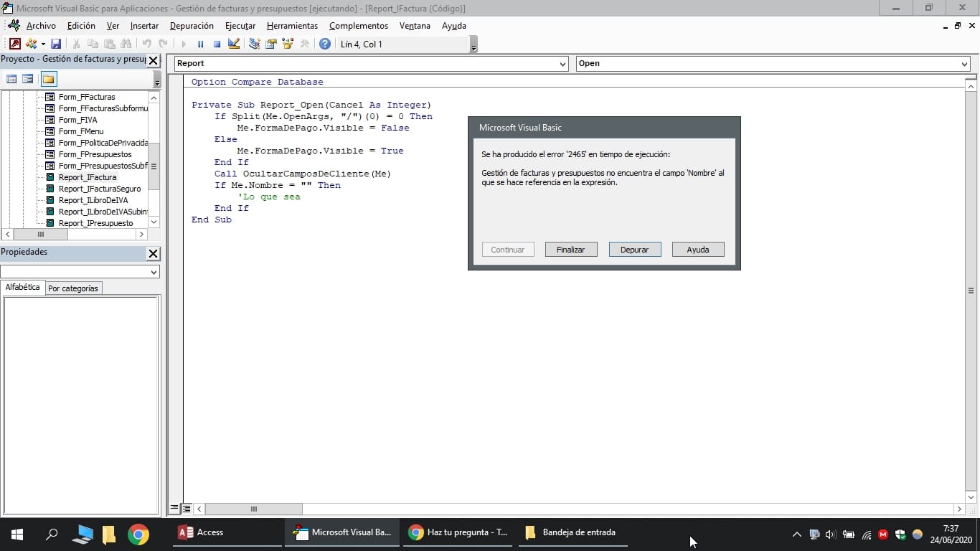Open the Ventana menu
The width and height of the screenshot is (980, 551).
pyautogui.click(x=415, y=26)
